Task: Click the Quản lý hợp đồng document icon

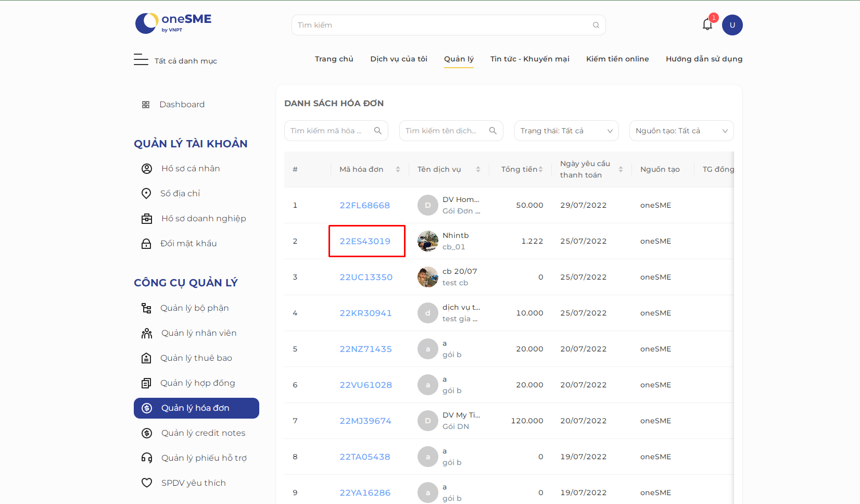Action: 146,383
